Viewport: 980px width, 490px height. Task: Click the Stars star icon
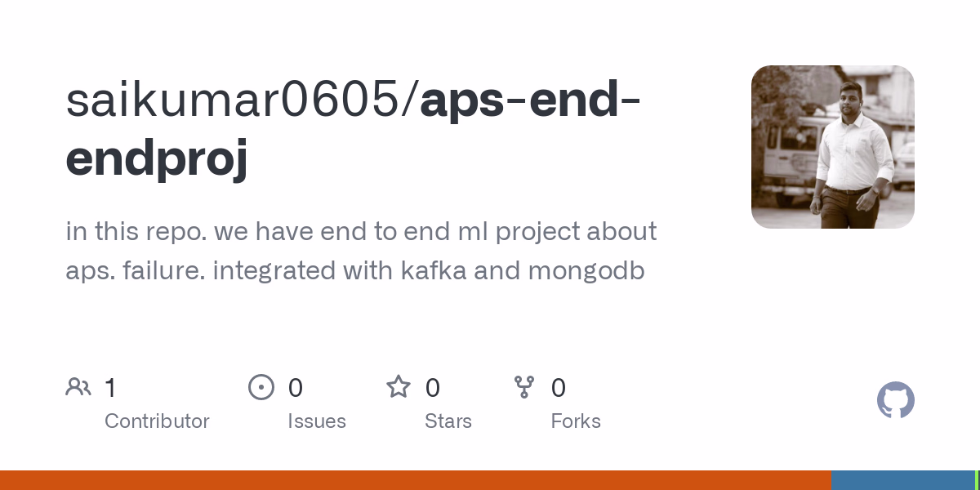(399, 387)
